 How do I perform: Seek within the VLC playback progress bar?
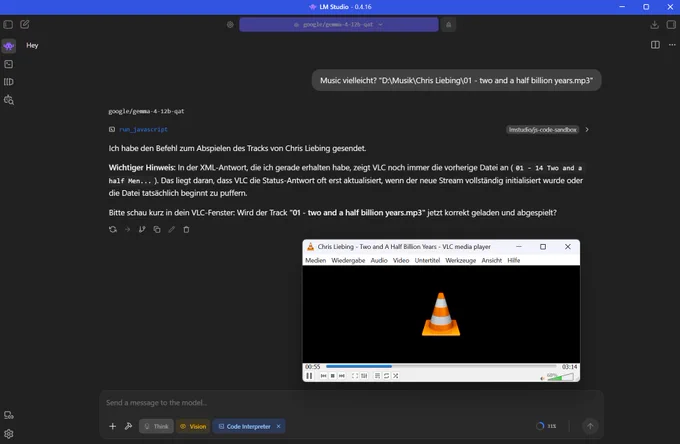441,366
